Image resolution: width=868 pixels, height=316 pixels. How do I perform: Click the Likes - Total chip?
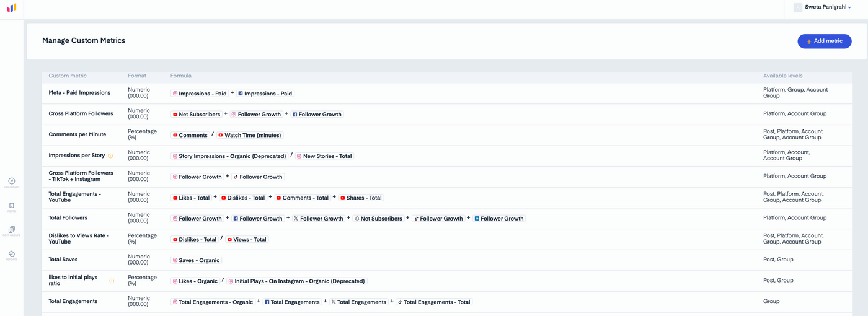click(x=191, y=198)
